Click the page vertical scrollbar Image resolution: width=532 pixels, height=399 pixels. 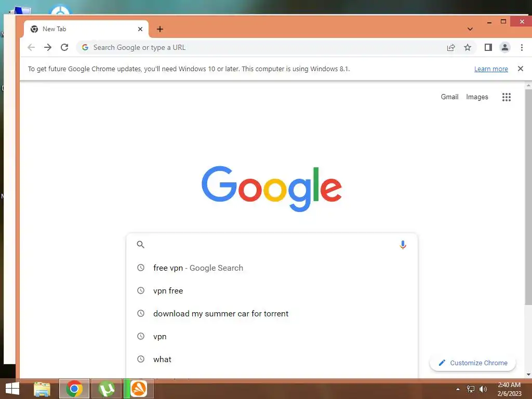[528, 197]
